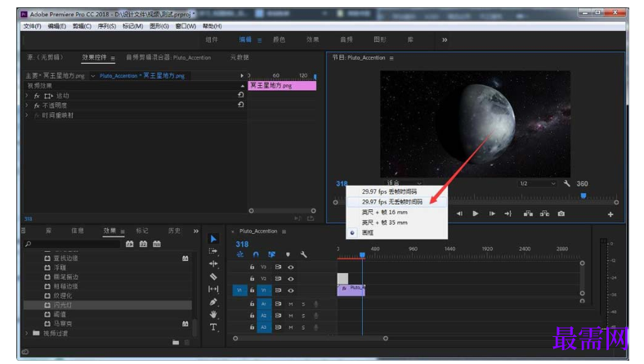Open Timeline display settings wrench

point(303,254)
